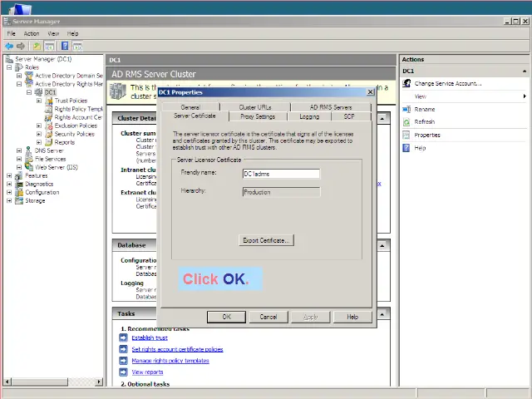Click the Web Server (IIS) tree icon

click(x=29, y=167)
